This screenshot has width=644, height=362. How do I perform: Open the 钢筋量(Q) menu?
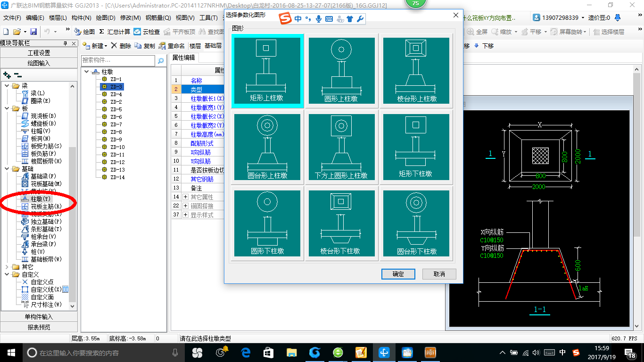point(158,18)
